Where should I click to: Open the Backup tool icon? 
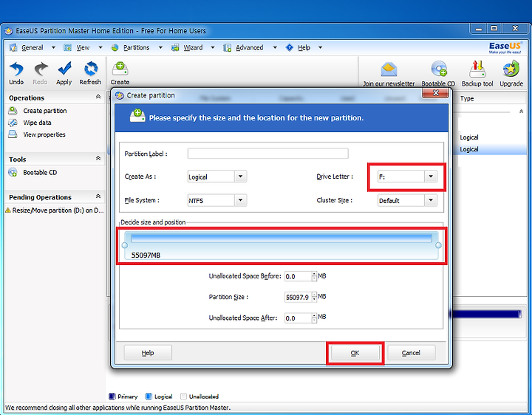(477, 74)
